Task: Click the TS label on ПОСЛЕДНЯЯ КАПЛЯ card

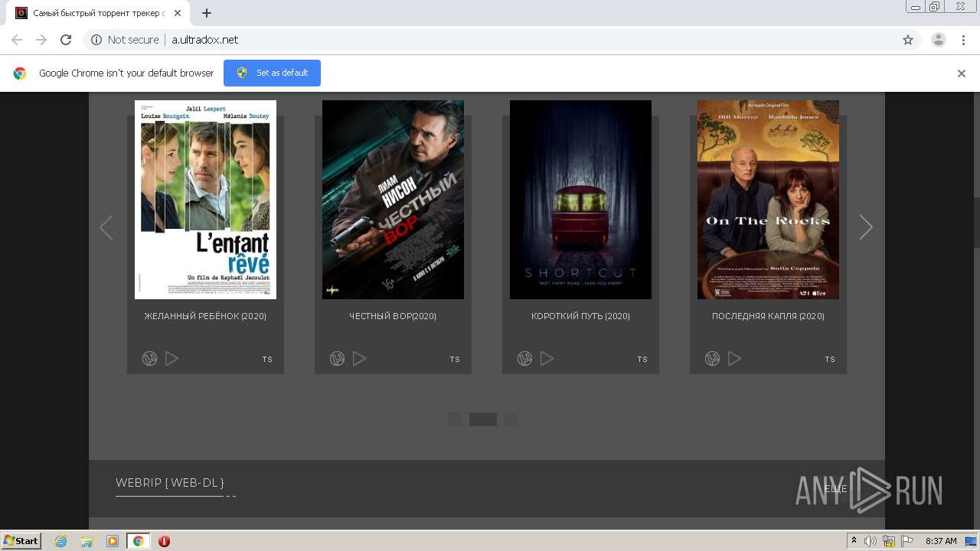Action: (830, 360)
